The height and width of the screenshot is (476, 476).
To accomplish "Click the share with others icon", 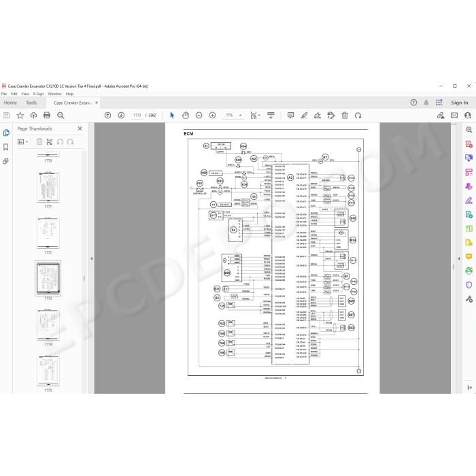I will pyautogui.click(x=468, y=116).
